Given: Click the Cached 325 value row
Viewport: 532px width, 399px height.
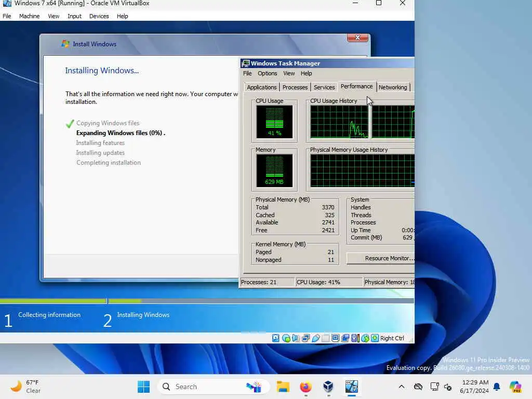Looking at the screenshot, I should pyautogui.click(x=295, y=215).
